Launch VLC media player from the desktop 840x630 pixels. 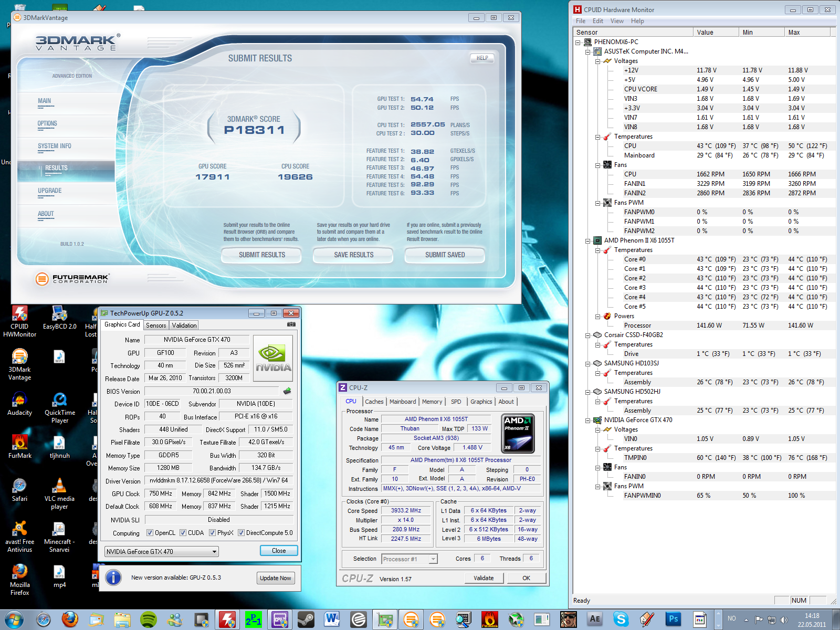tap(59, 494)
